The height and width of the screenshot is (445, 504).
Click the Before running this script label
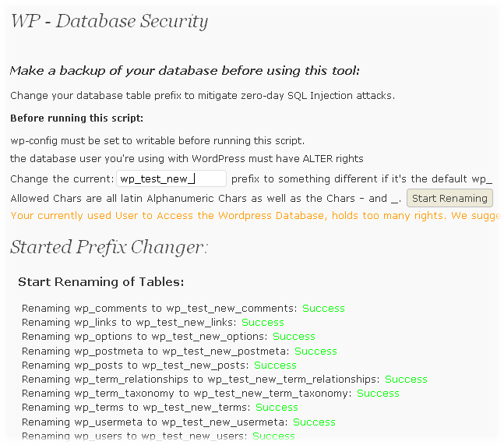coord(77,118)
